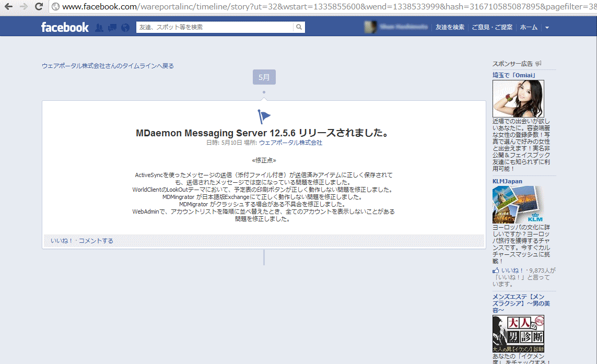Open the ウェアポータル株式会社 location link

(290, 143)
